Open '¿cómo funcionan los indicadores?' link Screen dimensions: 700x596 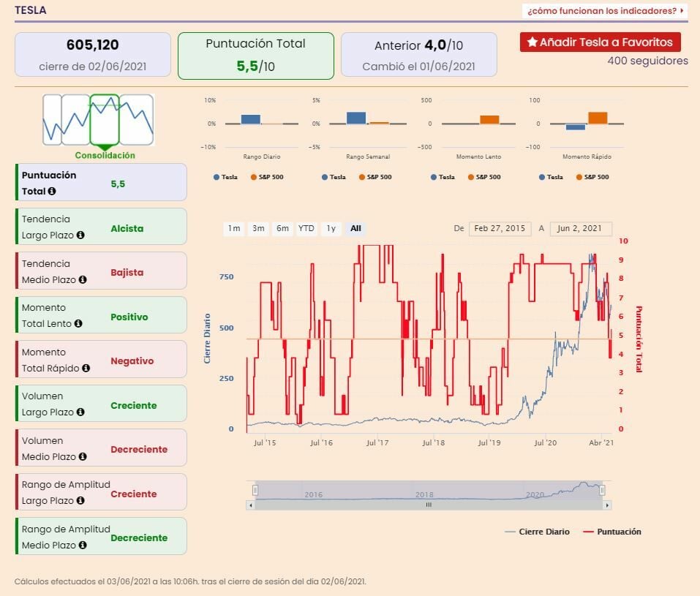(x=605, y=11)
